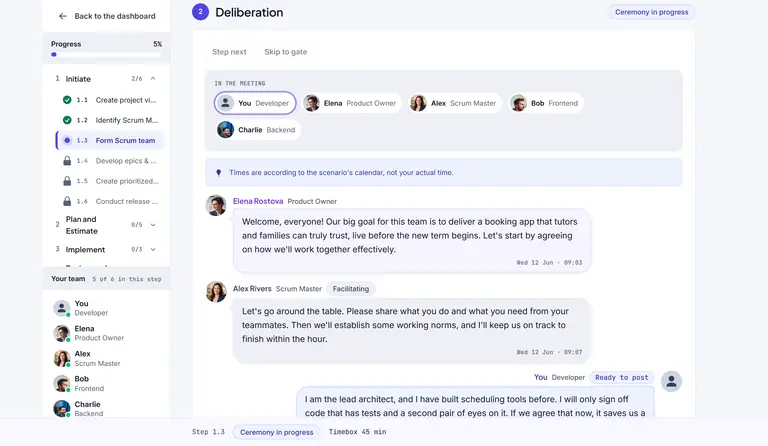768x446 pixels.
Task: Click green checkmark beside Create project vision
Action: pyautogui.click(x=67, y=100)
